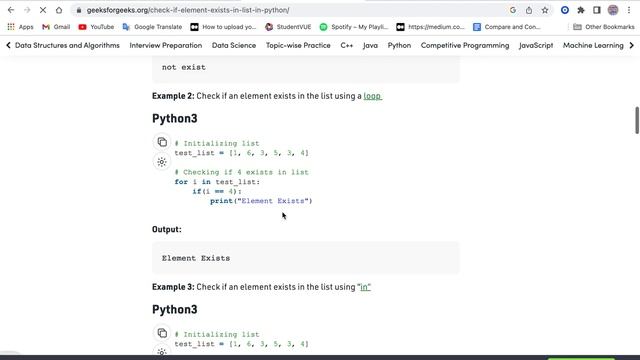The image size is (640, 360).
Task: Toggle the browser side panel
Action: tap(597, 10)
